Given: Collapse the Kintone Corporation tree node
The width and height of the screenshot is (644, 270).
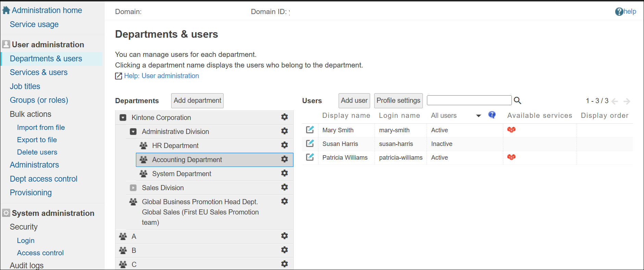Looking at the screenshot, I should click(x=123, y=118).
